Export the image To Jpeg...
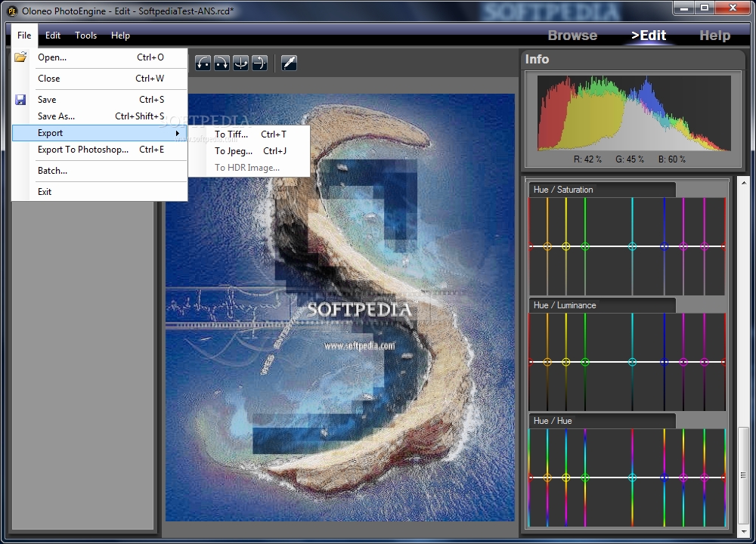 pos(249,151)
